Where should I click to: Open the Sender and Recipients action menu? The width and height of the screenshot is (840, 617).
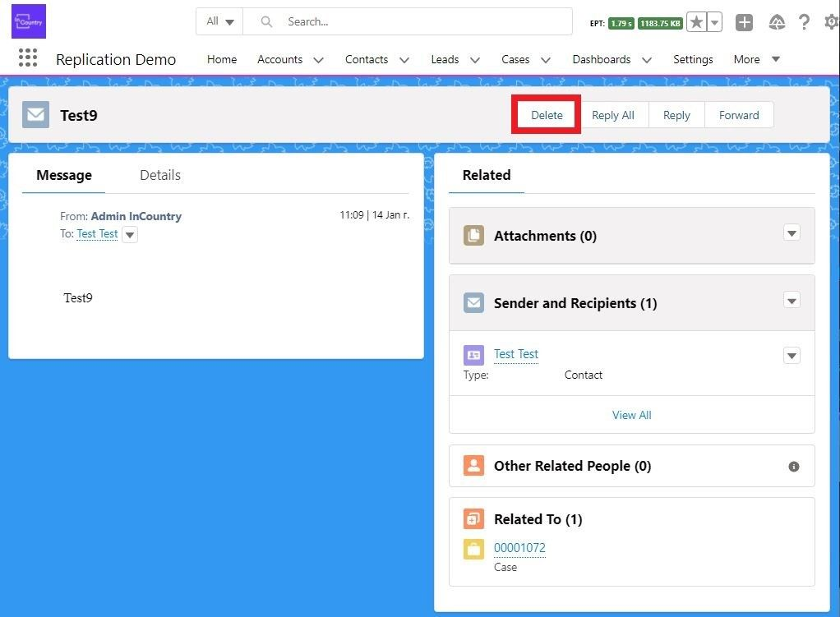(792, 300)
